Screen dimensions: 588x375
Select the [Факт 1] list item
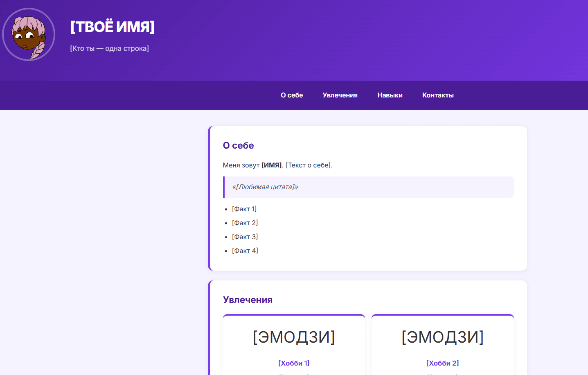coord(244,209)
